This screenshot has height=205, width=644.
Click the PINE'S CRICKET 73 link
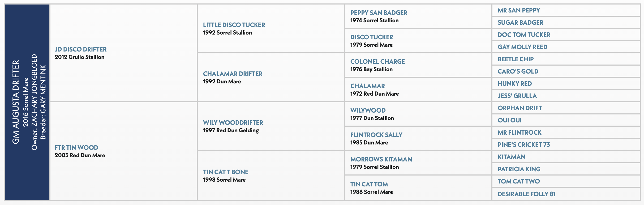[x=523, y=145]
